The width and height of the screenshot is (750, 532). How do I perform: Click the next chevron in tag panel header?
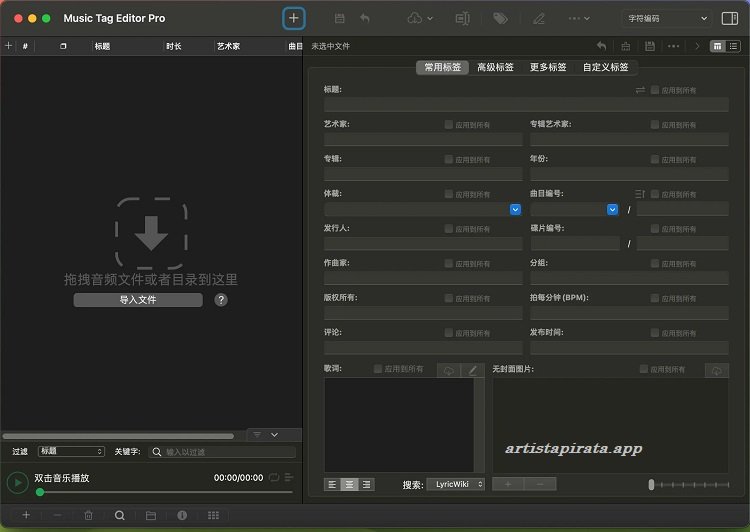697,46
